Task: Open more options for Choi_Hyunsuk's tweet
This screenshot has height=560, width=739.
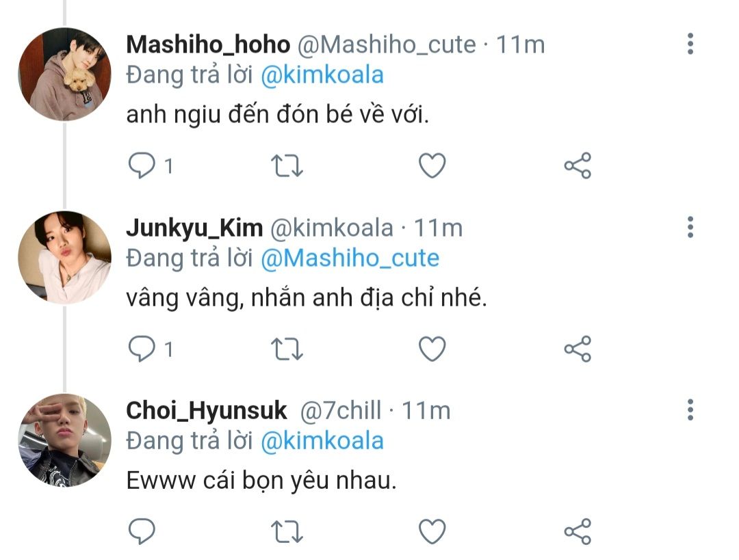Action: click(690, 410)
